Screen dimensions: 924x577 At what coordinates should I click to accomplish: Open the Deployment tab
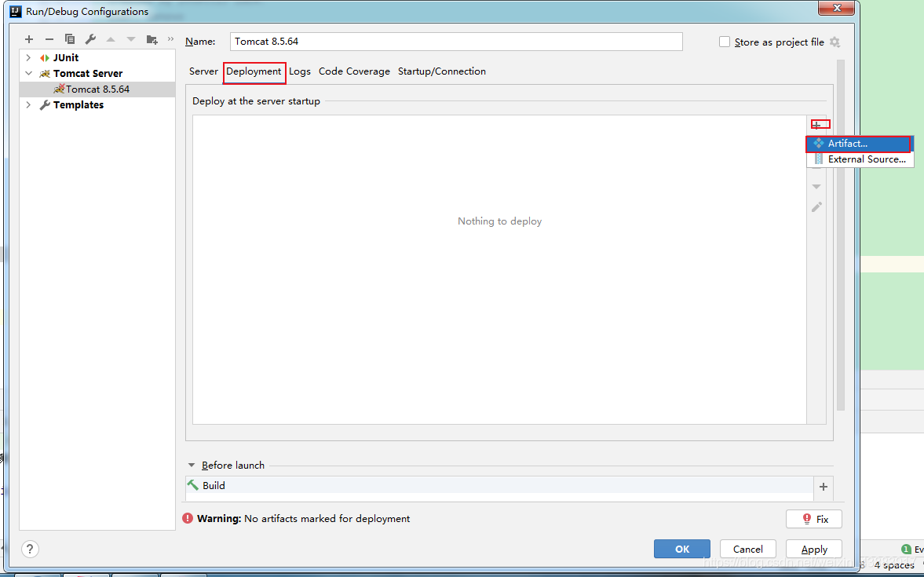(x=254, y=71)
